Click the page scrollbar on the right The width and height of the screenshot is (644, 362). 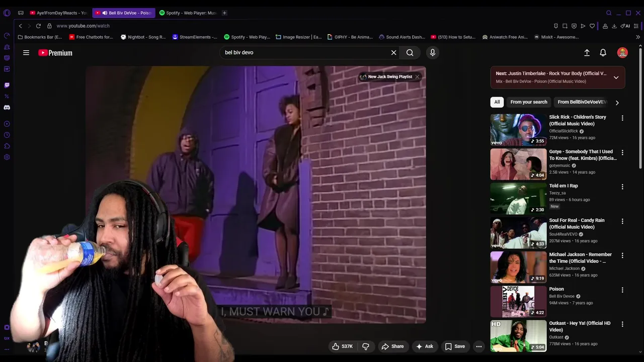tap(640, 108)
